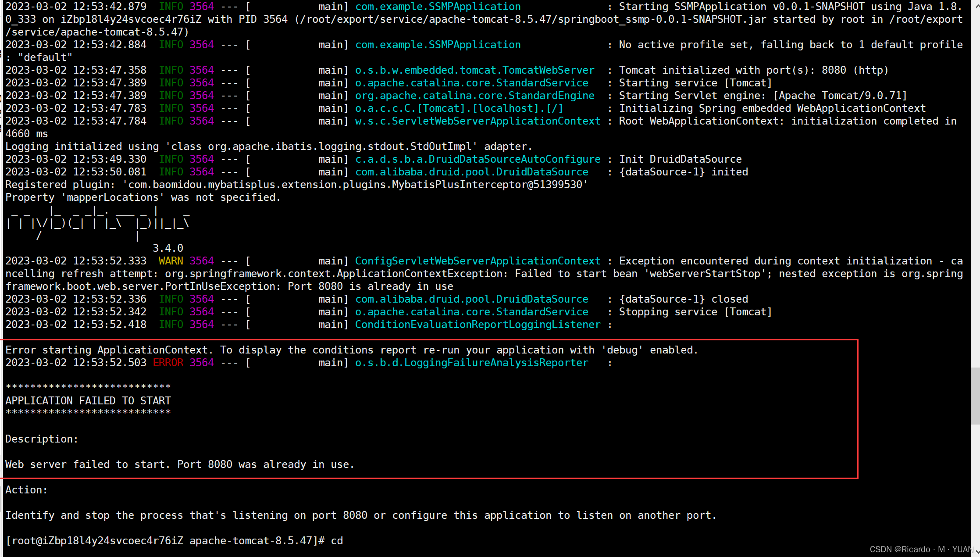Click 'o.a.c.c.C.[Tomcat].[localhost].[/]' logger name
Viewport: 980px width, 557px height.
[459, 108]
